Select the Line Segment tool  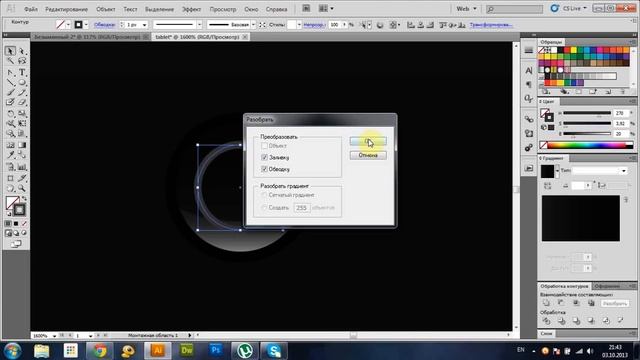10,83
